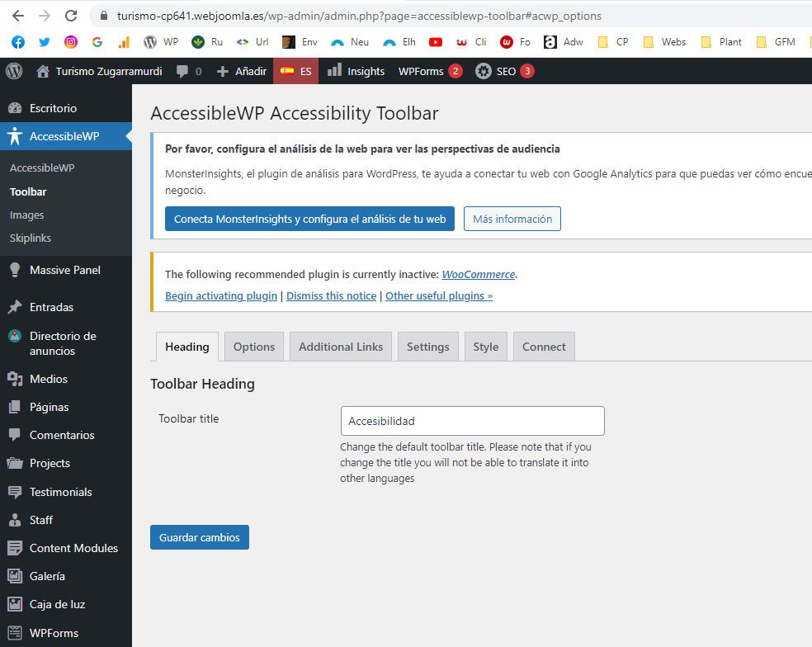Screen dimensions: 812x647
Task: Open Insights in the admin bar
Action: pos(356,71)
